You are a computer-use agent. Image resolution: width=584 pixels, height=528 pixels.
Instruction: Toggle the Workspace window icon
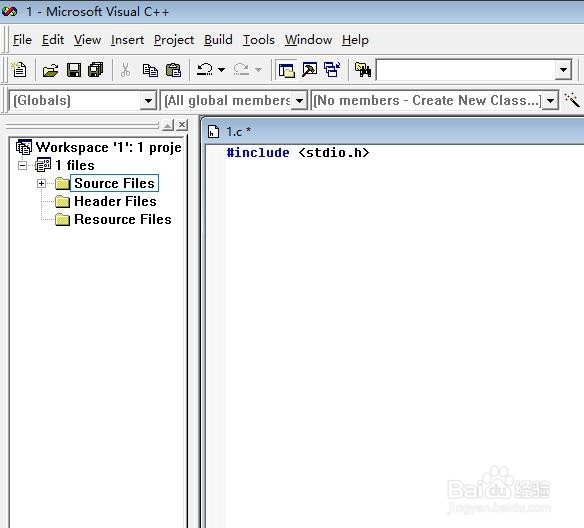(x=286, y=70)
